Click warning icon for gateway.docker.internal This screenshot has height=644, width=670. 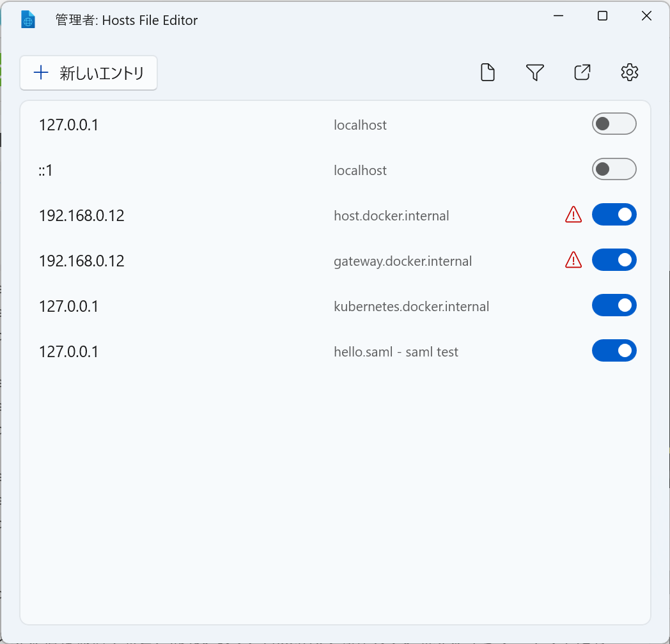tap(573, 260)
